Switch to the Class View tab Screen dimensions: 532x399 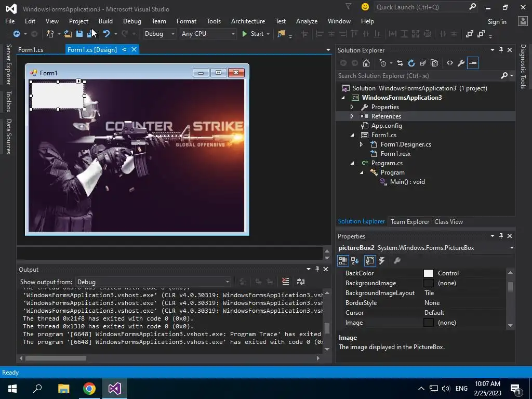click(448, 222)
